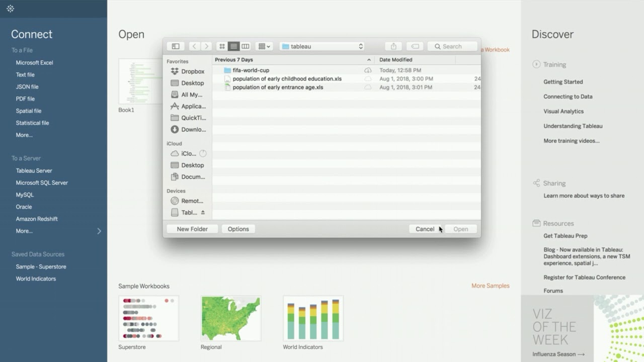
Task: Open Viz of the Week Influenza Season
Action: click(x=558, y=354)
